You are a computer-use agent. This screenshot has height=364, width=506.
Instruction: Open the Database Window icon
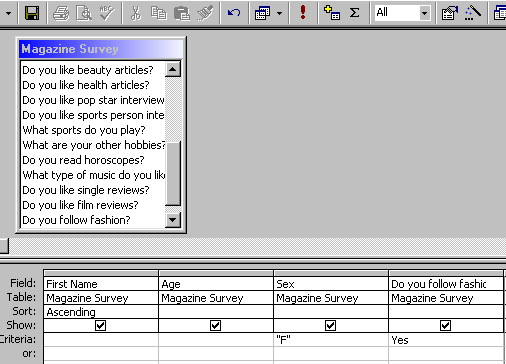point(500,13)
